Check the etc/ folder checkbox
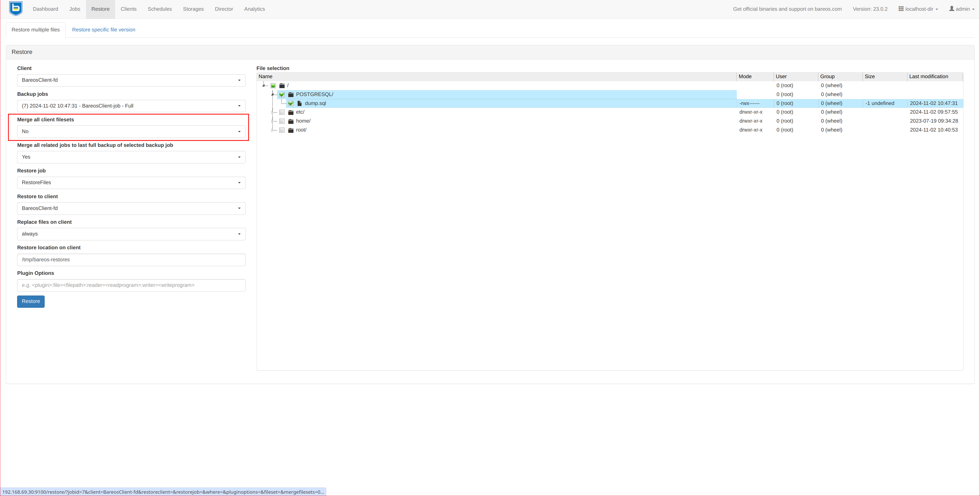Viewport: 980px width, 496px height. 282,112
